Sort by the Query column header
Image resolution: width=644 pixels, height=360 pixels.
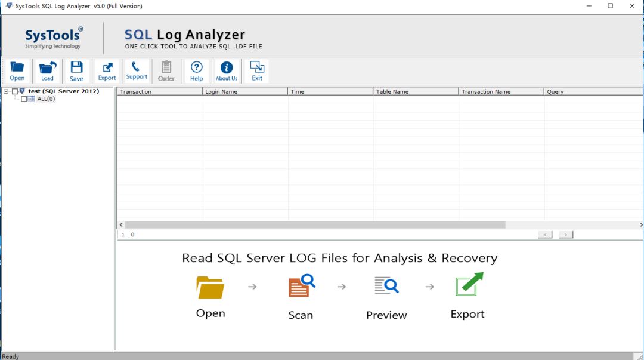(x=593, y=91)
